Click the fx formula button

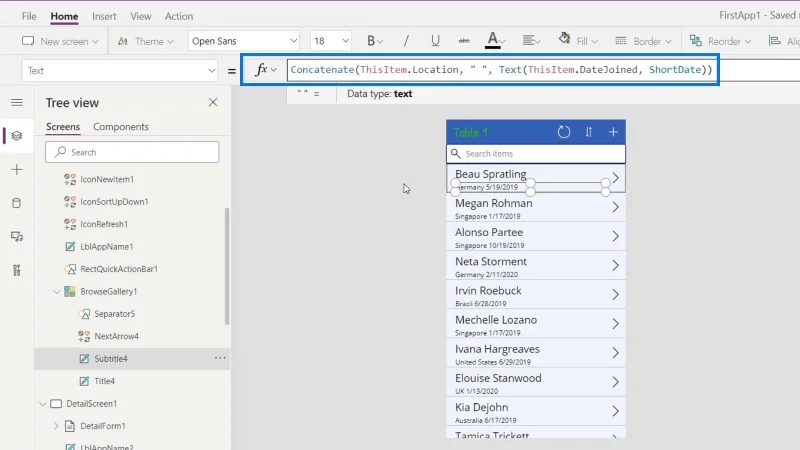pyautogui.click(x=265, y=70)
